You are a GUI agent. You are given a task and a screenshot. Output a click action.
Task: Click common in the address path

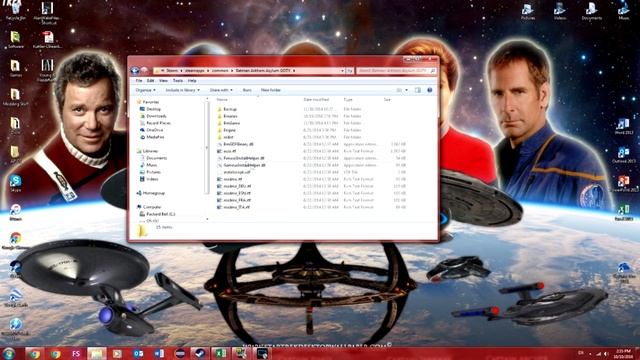pyautogui.click(x=220, y=71)
